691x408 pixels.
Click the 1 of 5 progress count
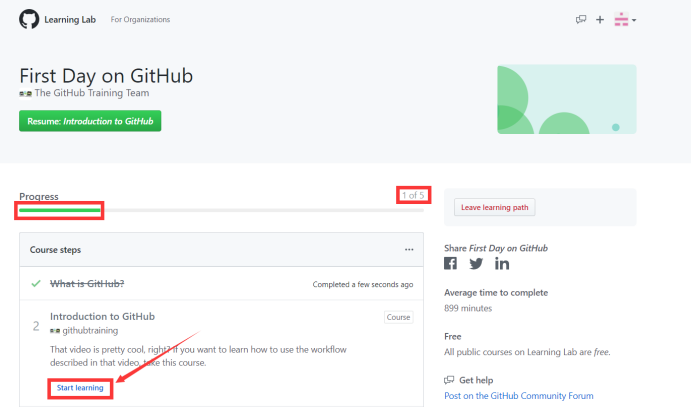click(413, 195)
